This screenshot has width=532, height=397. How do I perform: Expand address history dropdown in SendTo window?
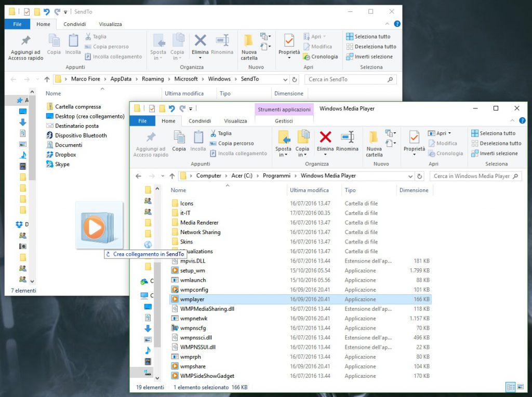click(285, 79)
